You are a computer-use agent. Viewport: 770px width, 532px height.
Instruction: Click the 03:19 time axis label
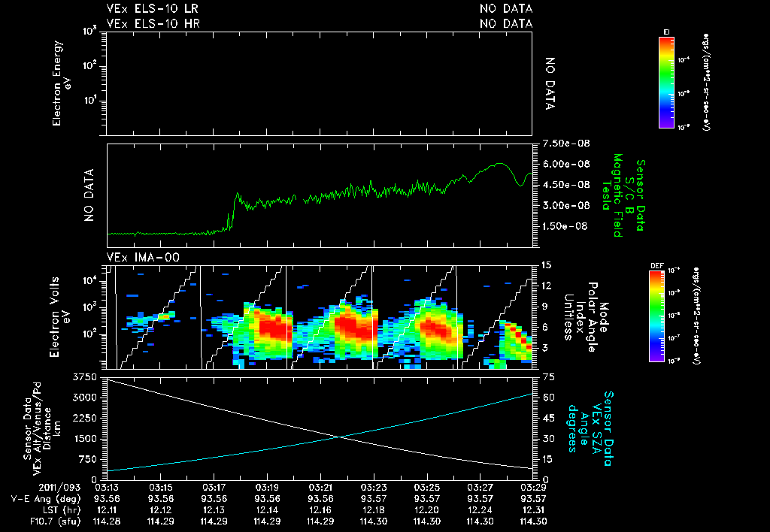point(267,488)
